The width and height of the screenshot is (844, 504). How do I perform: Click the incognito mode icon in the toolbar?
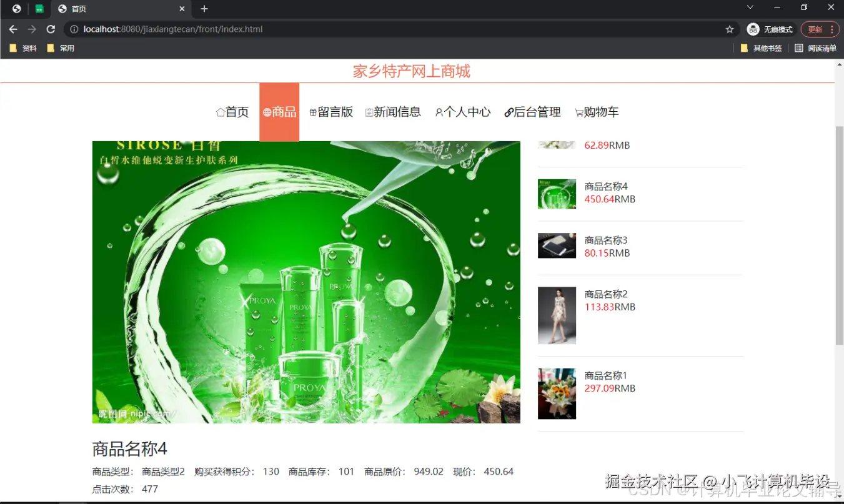tap(752, 29)
